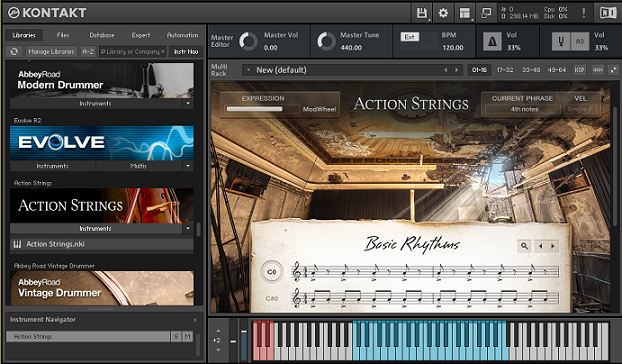Open Evolve R2 Instruments list
Image resolution: width=622 pixels, height=364 pixels.
[x=52, y=166]
